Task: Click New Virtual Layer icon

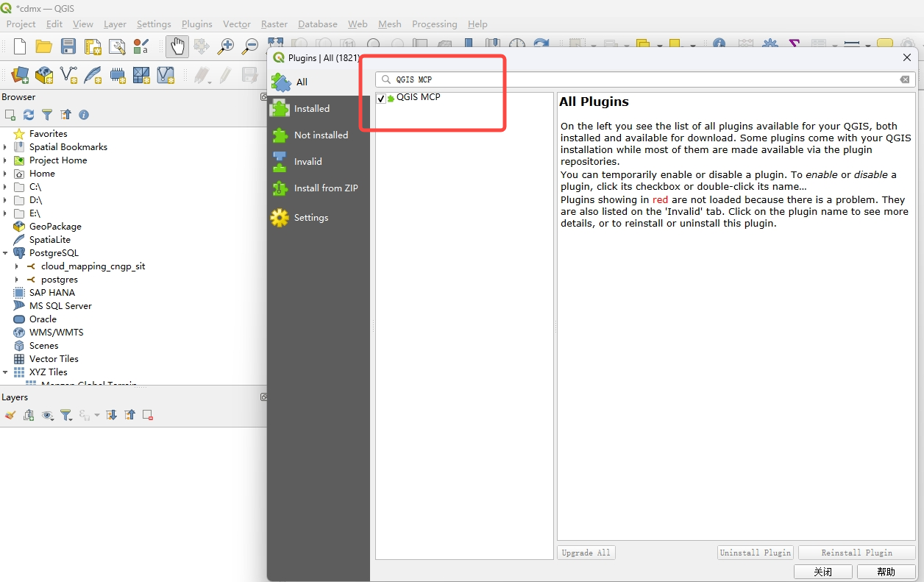Action: (x=166, y=75)
